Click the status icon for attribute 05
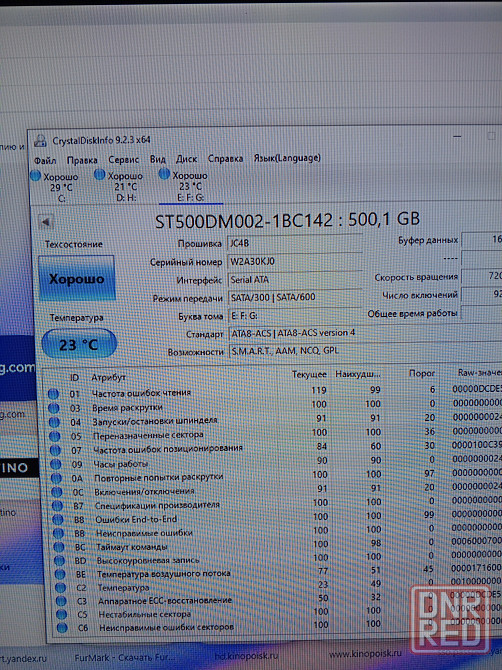This screenshot has width=502, height=670. click(55, 436)
